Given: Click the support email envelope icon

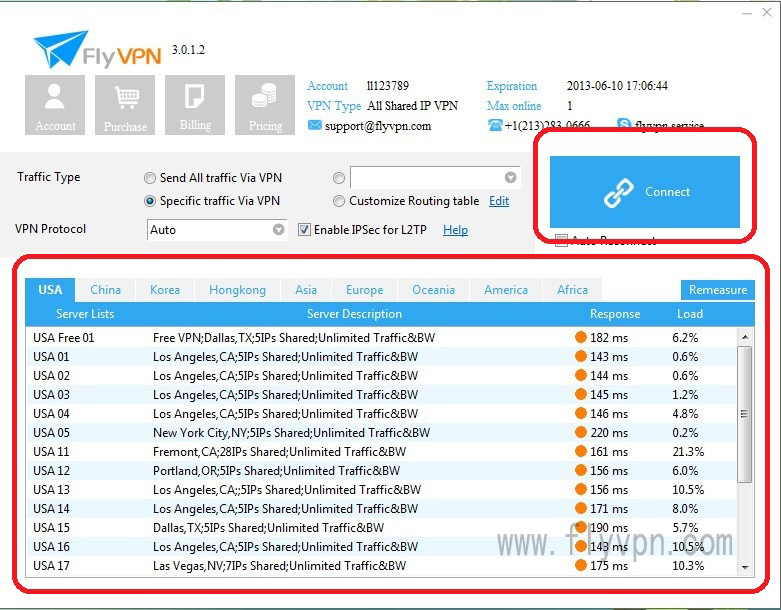Looking at the screenshot, I should pos(314,125).
